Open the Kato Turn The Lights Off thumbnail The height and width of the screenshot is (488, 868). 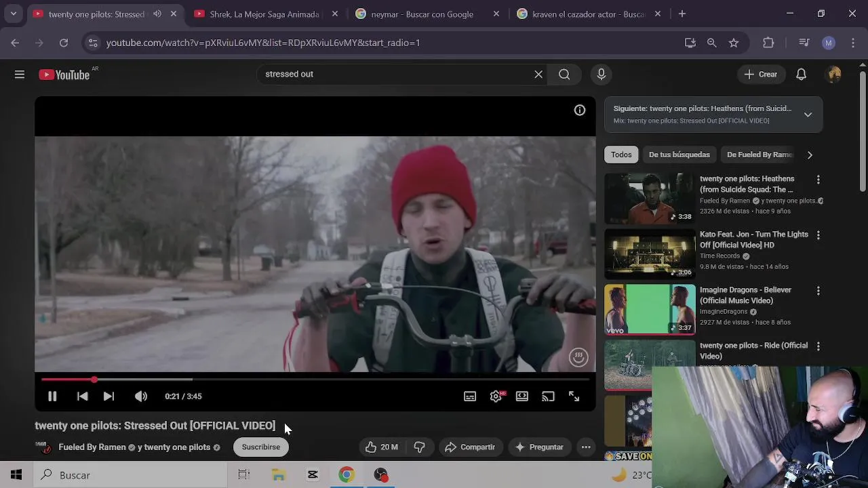(650, 253)
